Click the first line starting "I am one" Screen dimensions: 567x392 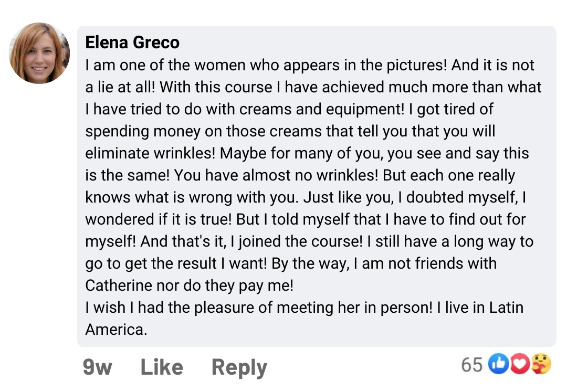[309, 65]
